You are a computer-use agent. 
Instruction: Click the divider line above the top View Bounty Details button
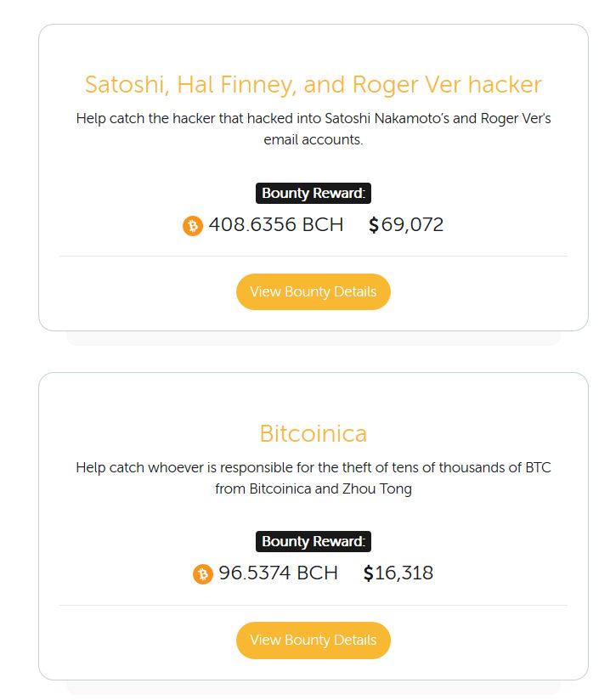pos(313,253)
